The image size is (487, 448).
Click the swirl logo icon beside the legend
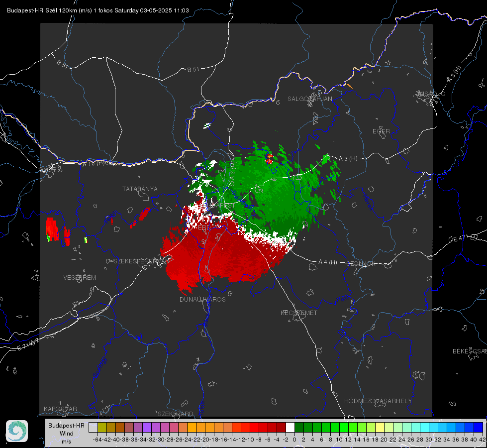(17, 431)
